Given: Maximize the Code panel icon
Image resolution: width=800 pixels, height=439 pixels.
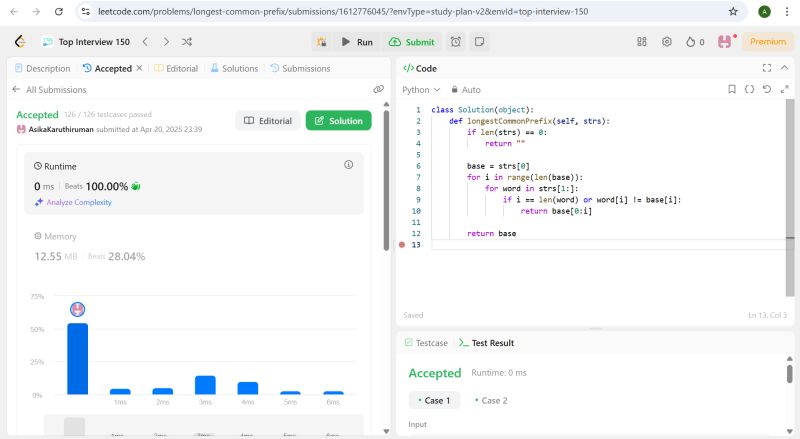Looking at the screenshot, I should click(767, 68).
